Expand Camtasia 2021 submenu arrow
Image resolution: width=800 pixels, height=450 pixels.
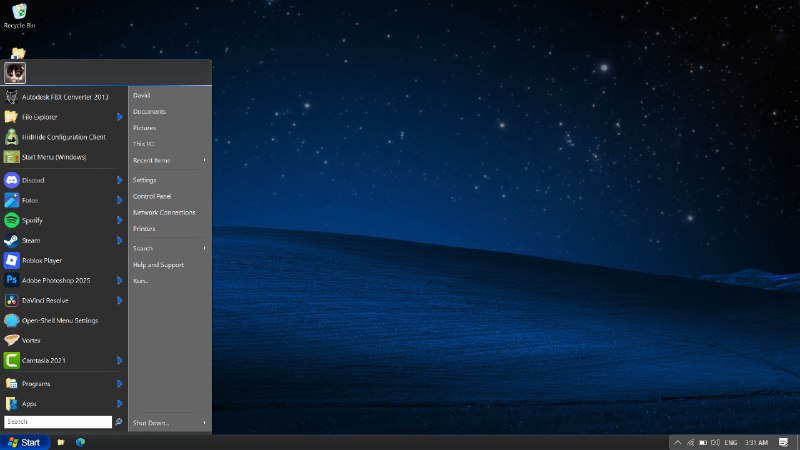(x=119, y=360)
